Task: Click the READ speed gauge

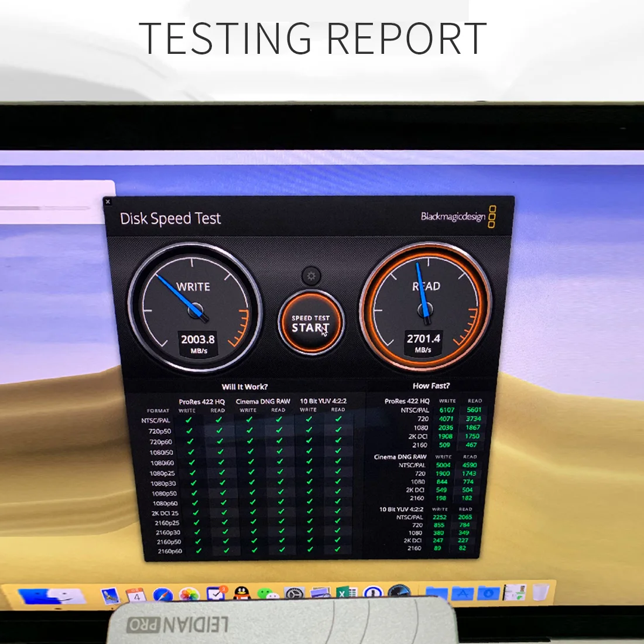Action: pyautogui.click(x=426, y=307)
